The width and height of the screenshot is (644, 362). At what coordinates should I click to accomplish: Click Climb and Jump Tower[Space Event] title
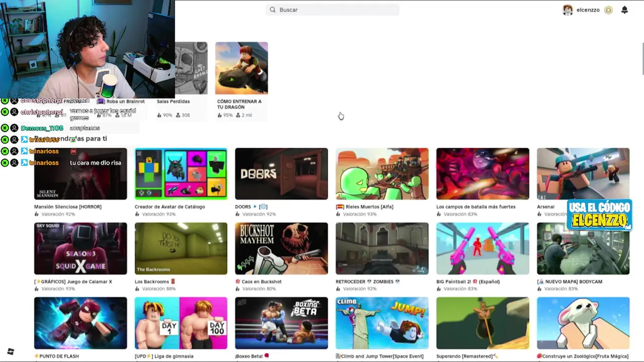click(380, 356)
